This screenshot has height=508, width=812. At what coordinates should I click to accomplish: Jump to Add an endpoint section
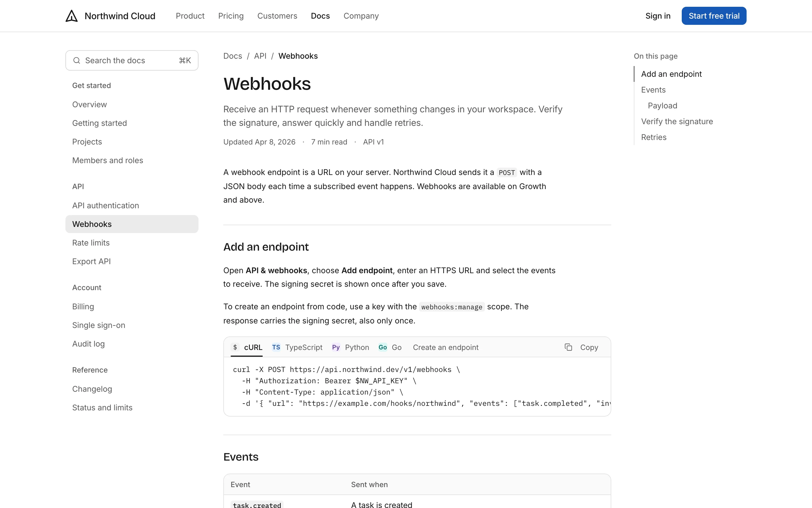click(671, 74)
